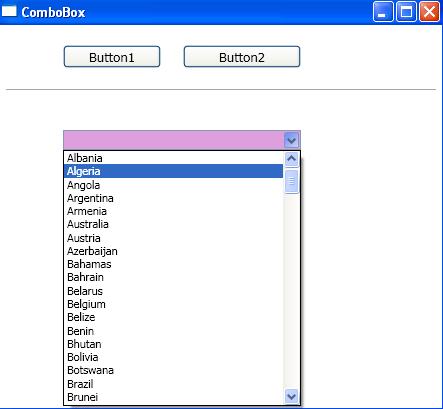Select Armenia in the list
Image resolution: width=443 pixels, height=409 pixels.
tap(173, 211)
